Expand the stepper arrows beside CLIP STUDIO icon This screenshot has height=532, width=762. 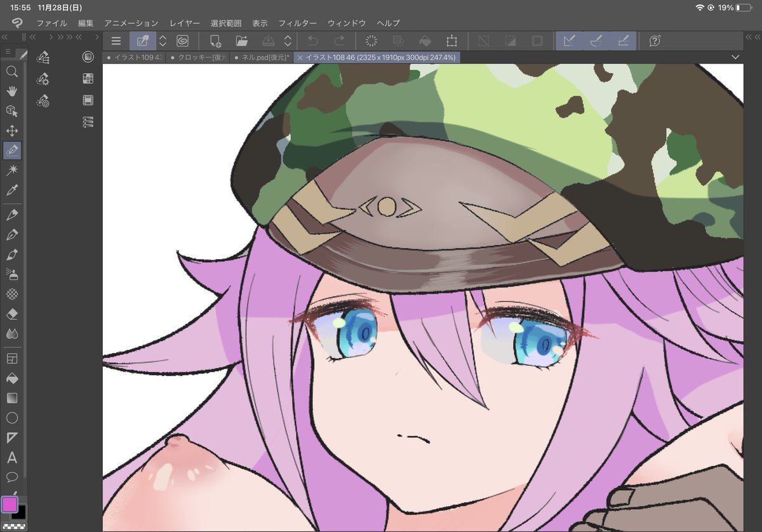point(163,41)
